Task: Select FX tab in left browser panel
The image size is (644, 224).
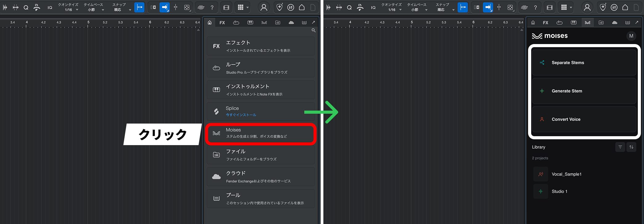Action: [222, 22]
